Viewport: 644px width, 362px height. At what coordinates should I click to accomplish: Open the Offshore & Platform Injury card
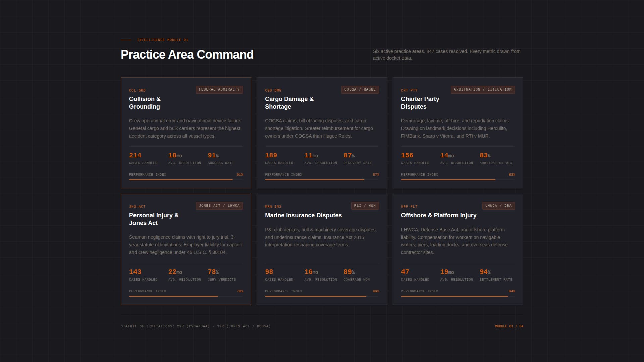coord(458,249)
